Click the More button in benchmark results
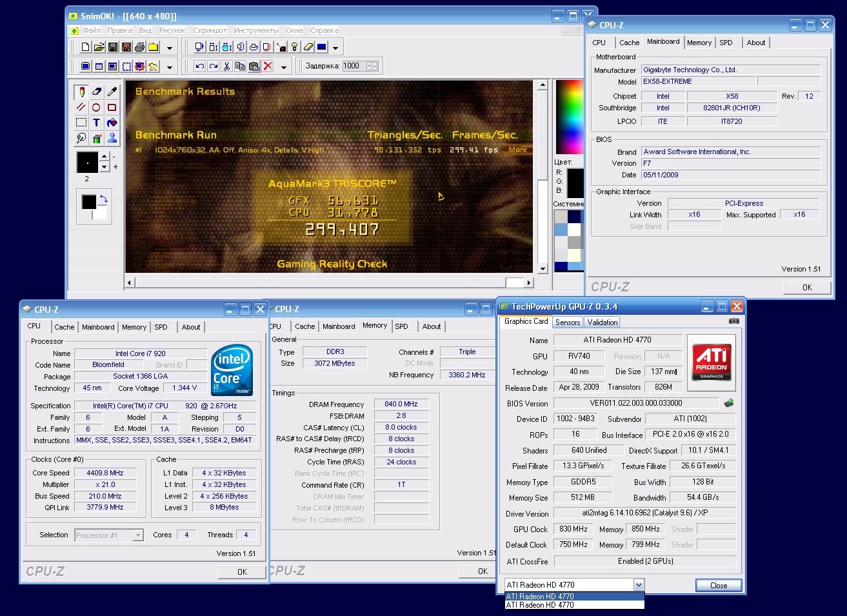The width and height of the screenshot is (847, 616). click(518, 150)
